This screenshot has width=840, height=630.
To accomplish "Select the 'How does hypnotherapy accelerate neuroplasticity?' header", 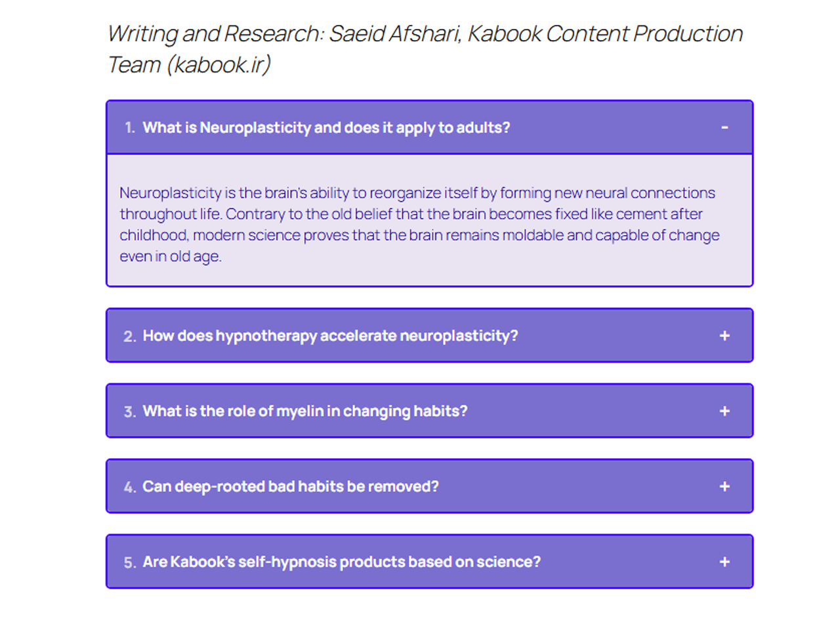I will (x=330, y=335).
